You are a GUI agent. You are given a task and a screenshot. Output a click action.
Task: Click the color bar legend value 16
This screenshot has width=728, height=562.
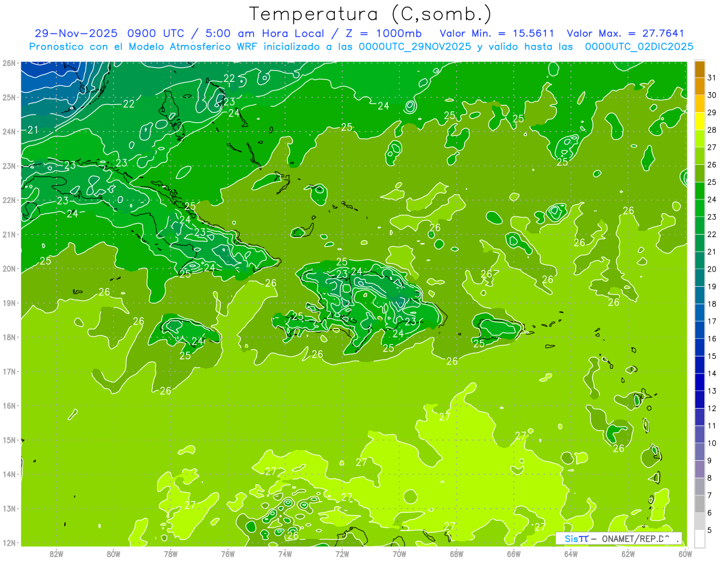point(712,338)
